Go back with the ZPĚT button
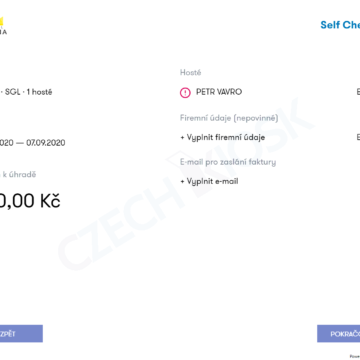The width and height of the screenshot is (360, 360). [x=21, y=334]
